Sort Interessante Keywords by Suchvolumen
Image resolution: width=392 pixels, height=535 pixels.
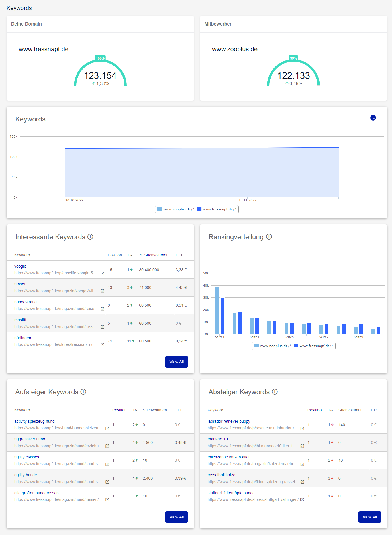pos(154,255)
